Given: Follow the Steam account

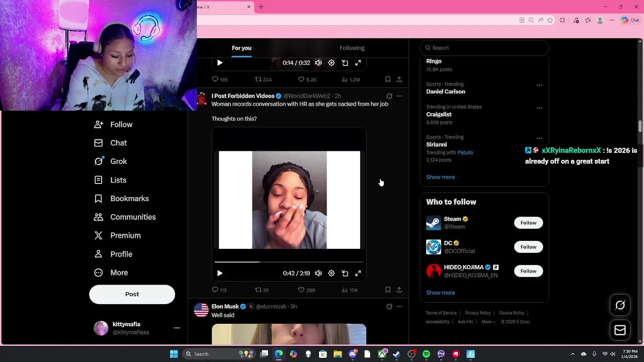Looking at the screenshot, I should [528, 223].
